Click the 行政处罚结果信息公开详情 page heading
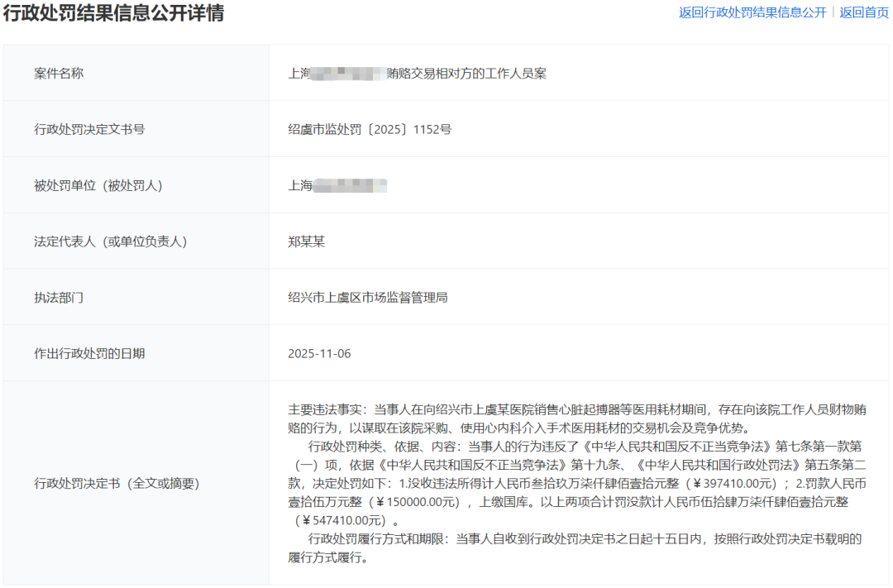Image resolution: width=893 pixels, height=588 pixels. pyautogui.click(x=113, y=13)
